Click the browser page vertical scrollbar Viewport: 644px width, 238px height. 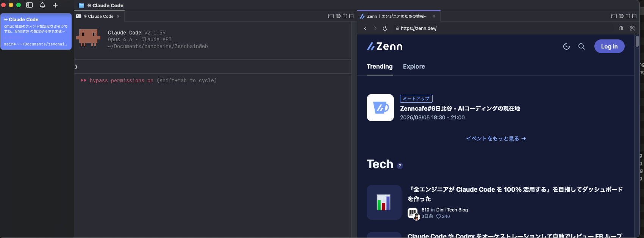coord(637,41)
